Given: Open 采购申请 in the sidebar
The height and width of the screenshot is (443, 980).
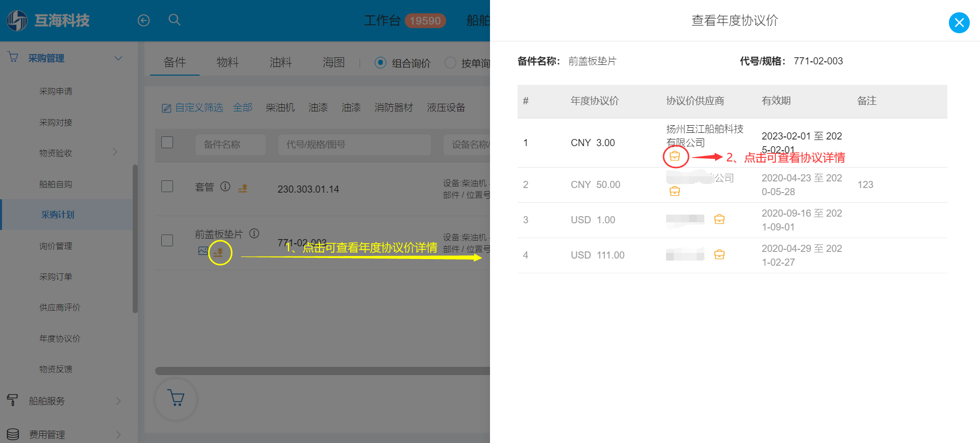Looking at the screenshot, I should click(x=56, y=91).
